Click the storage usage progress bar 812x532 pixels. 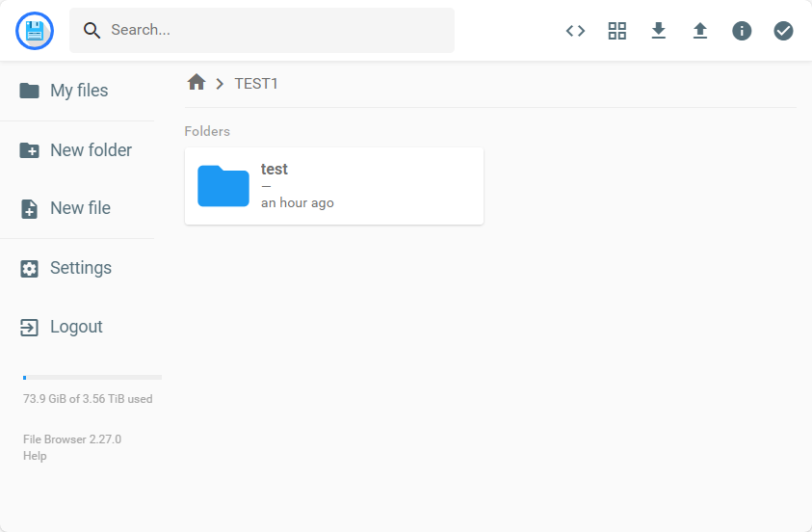pos(92,378)
